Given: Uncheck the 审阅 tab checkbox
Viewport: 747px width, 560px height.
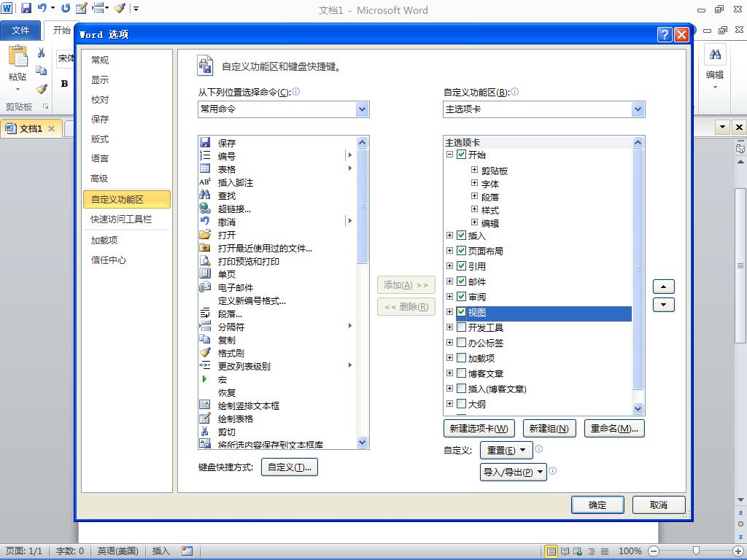Looking at the screenshot, I should click(x=461, y=296).
